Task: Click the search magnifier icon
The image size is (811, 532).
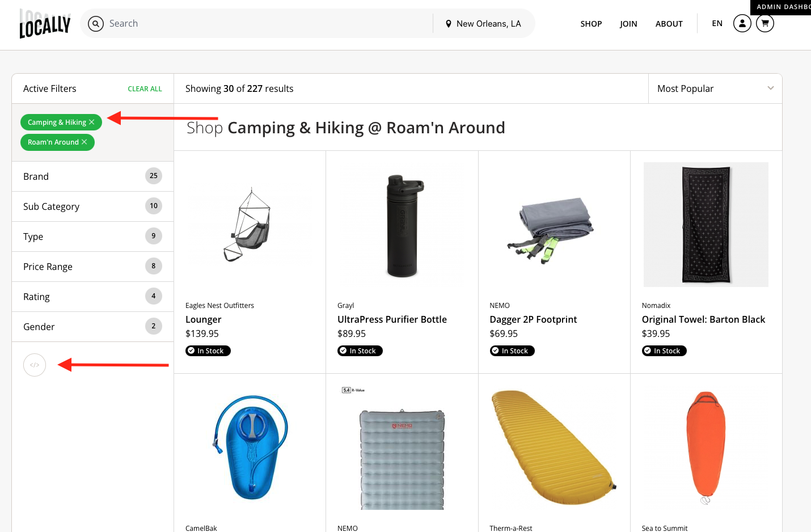Action: click(96, 23)
